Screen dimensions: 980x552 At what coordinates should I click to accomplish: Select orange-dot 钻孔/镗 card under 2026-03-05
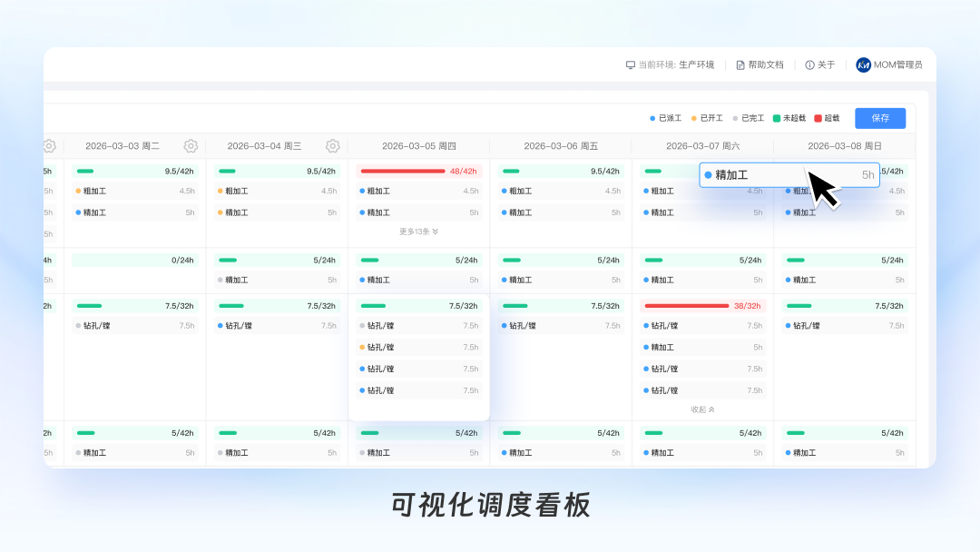pyautogui.click(x=418, y=348)
